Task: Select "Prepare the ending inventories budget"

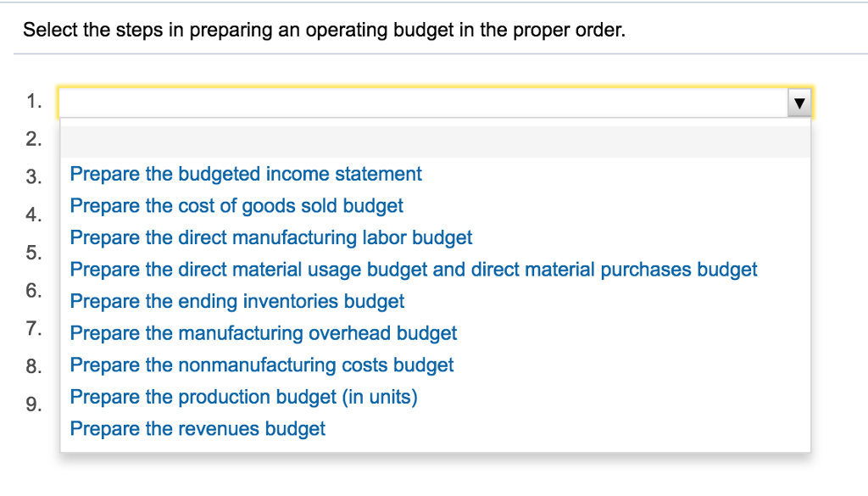Action: click(237, 301)
